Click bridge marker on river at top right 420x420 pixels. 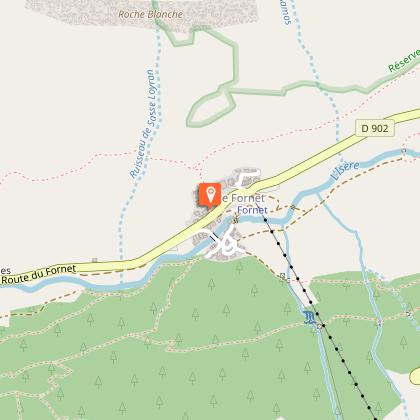[x=404, y=151]
